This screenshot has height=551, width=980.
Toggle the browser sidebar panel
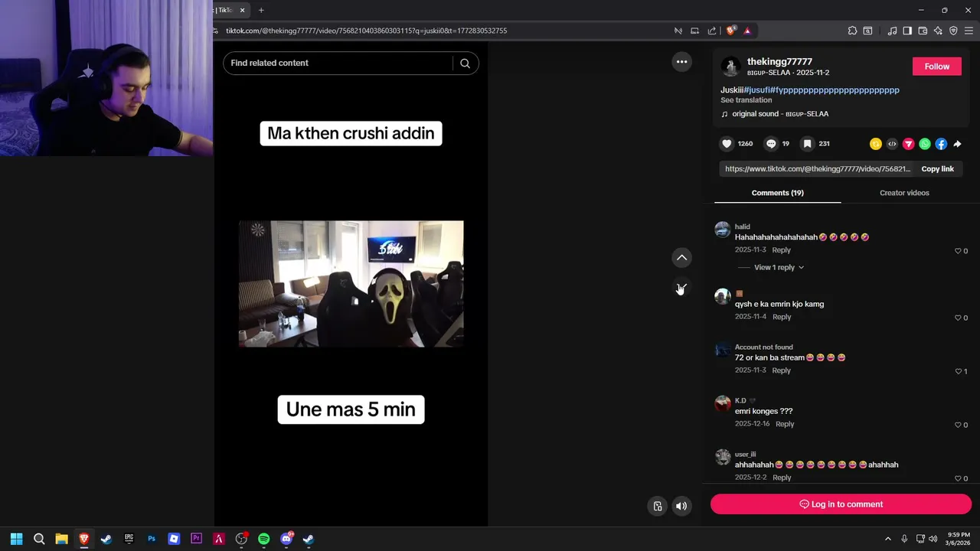[907, 31]
